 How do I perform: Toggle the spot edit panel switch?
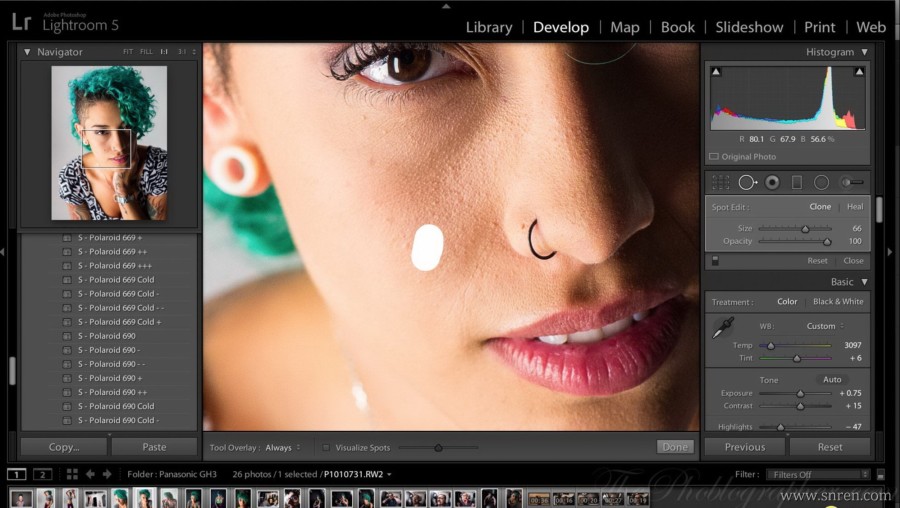[x=715, y=261]
